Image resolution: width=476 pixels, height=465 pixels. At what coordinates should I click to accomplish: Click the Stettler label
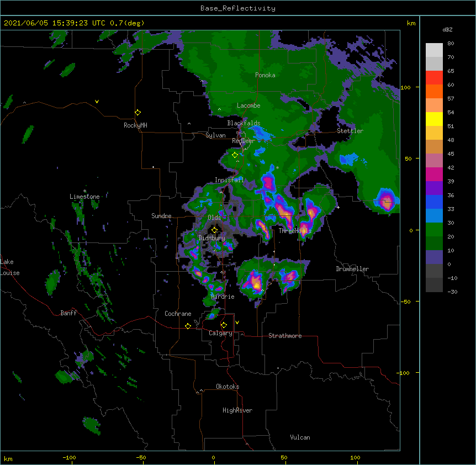tap(350, 131)
